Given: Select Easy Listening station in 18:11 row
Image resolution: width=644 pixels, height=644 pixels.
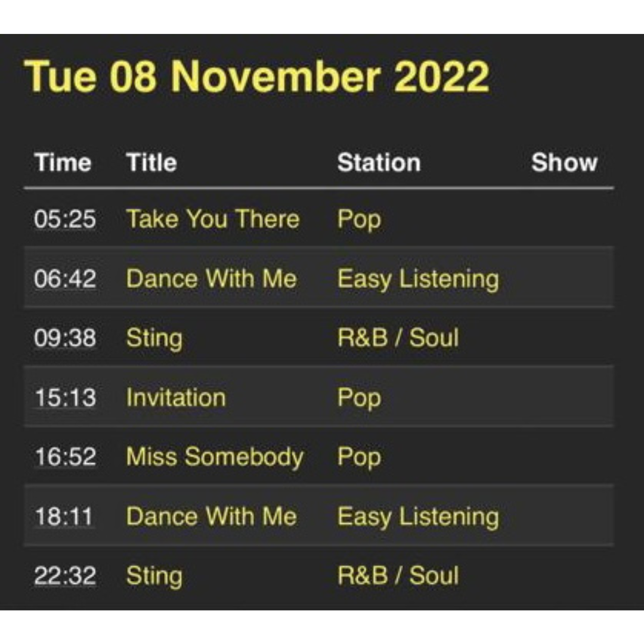Looking at the screenshot, I should [418, 517].
